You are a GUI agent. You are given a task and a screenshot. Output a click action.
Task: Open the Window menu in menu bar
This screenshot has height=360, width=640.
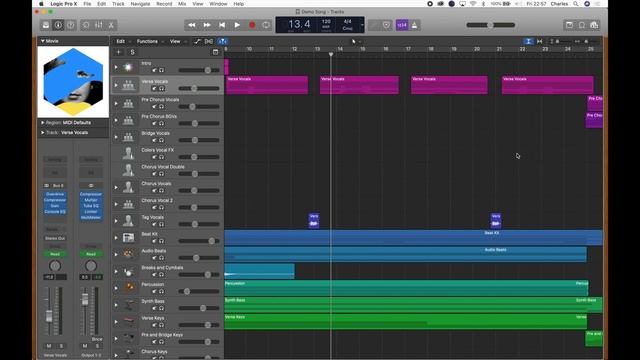pos(218,4)
